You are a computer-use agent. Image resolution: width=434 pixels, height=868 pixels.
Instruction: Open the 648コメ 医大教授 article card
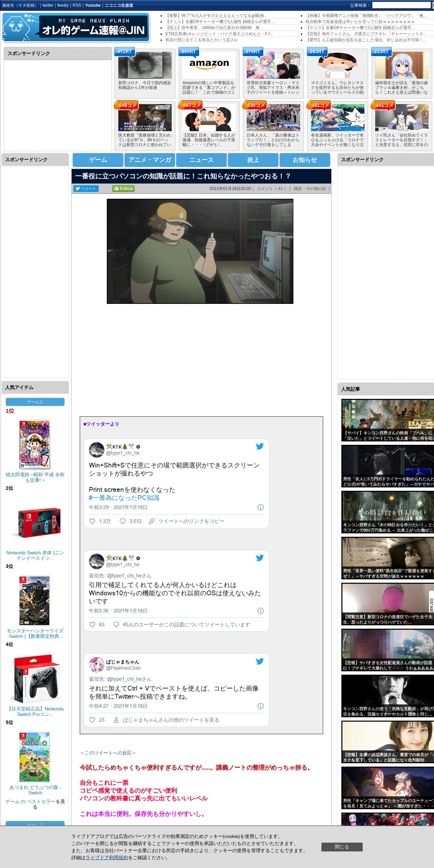point(145,126)
